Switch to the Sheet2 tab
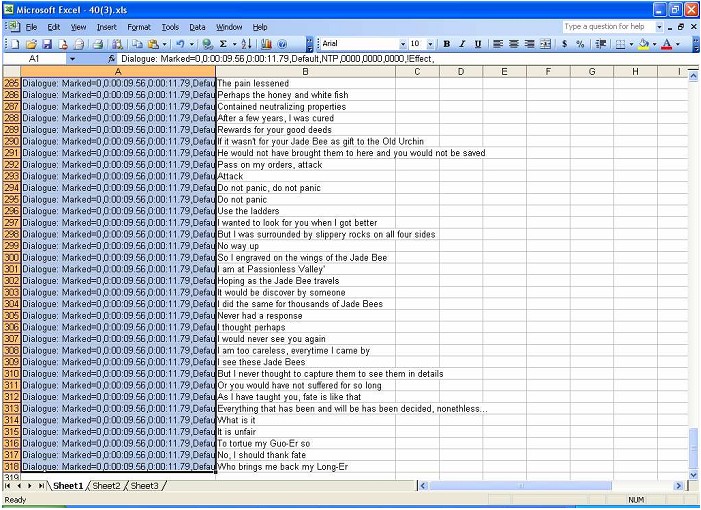The image size is (701, 510). 106,486
